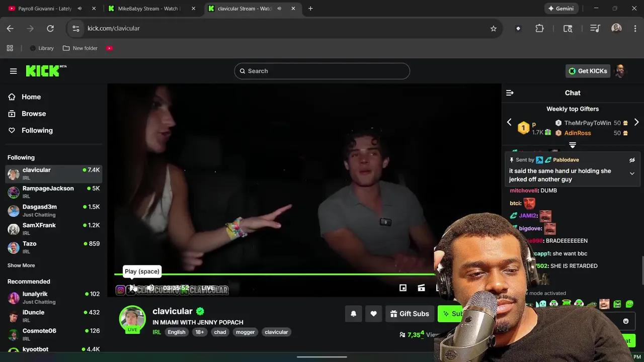
Task: Click Pablodave username in pinned message
Action: (566, 160)
